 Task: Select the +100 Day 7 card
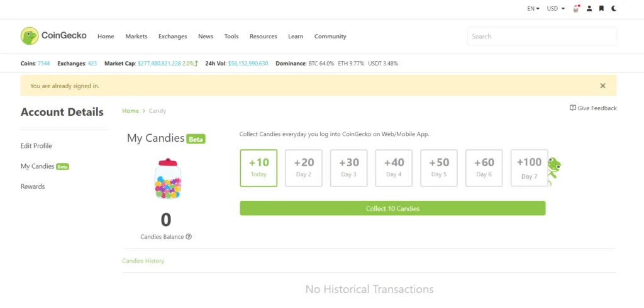pyautogui.click(x=530, y=168)
